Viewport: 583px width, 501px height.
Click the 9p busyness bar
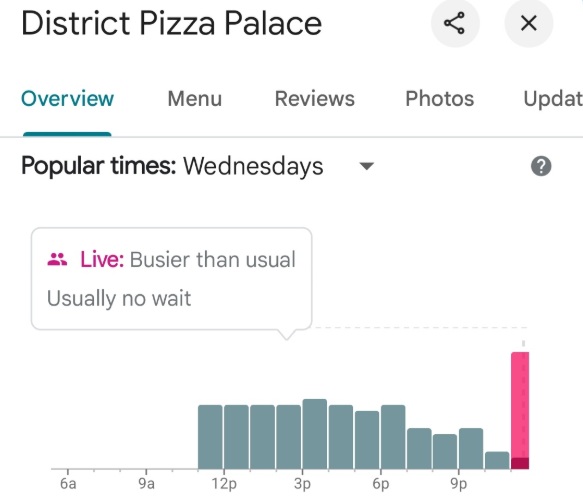coord(471,448)
